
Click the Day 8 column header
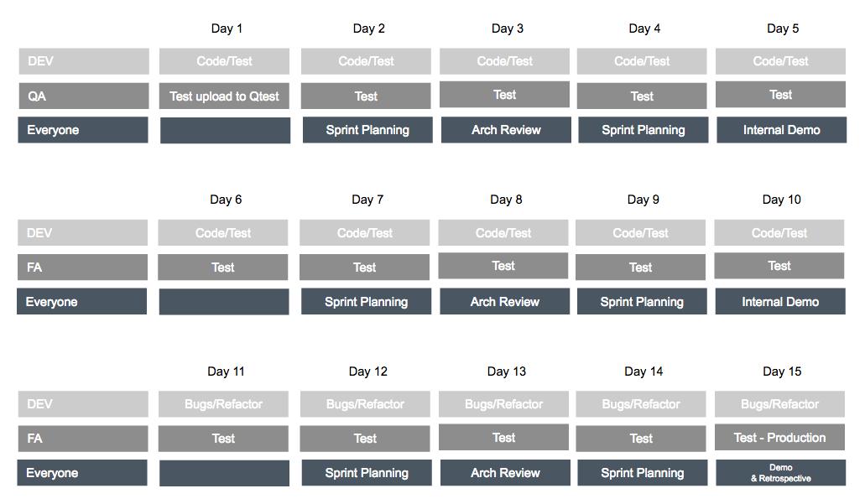[x=506, y=200]
